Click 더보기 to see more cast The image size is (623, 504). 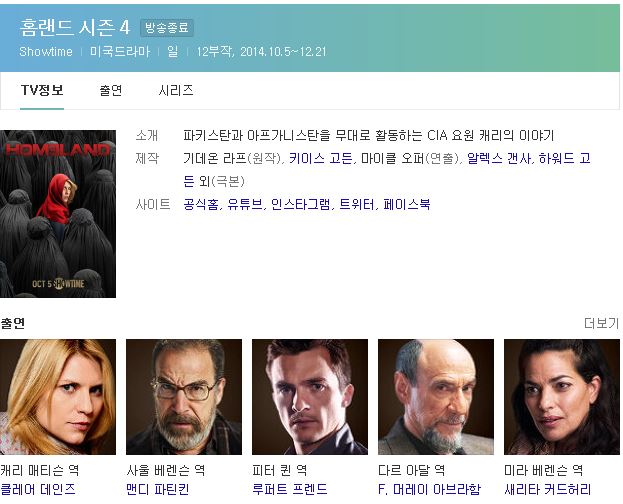pyautogui.click(x=602, y=323)
